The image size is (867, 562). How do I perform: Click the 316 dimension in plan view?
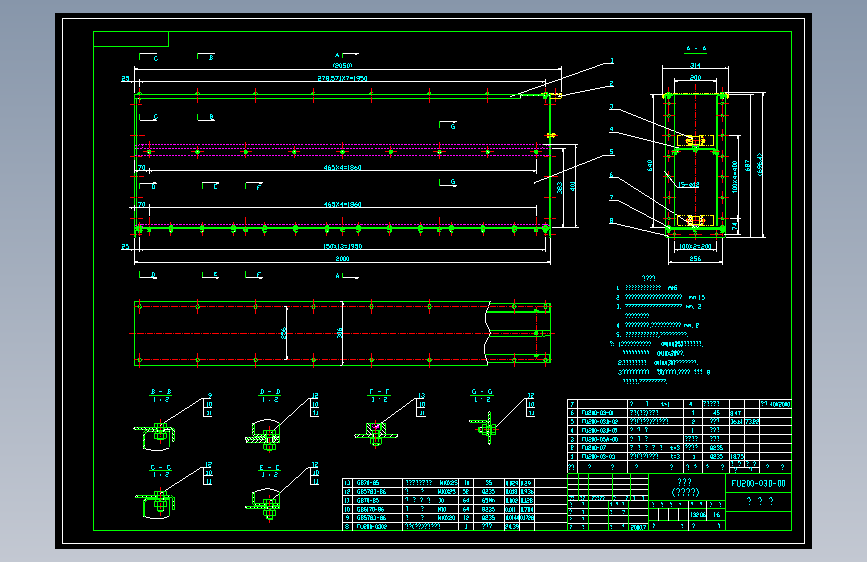click(340, 333)
